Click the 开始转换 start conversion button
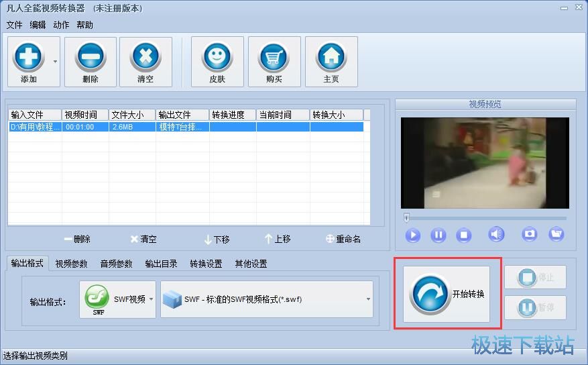 click(x=447, y=294)
